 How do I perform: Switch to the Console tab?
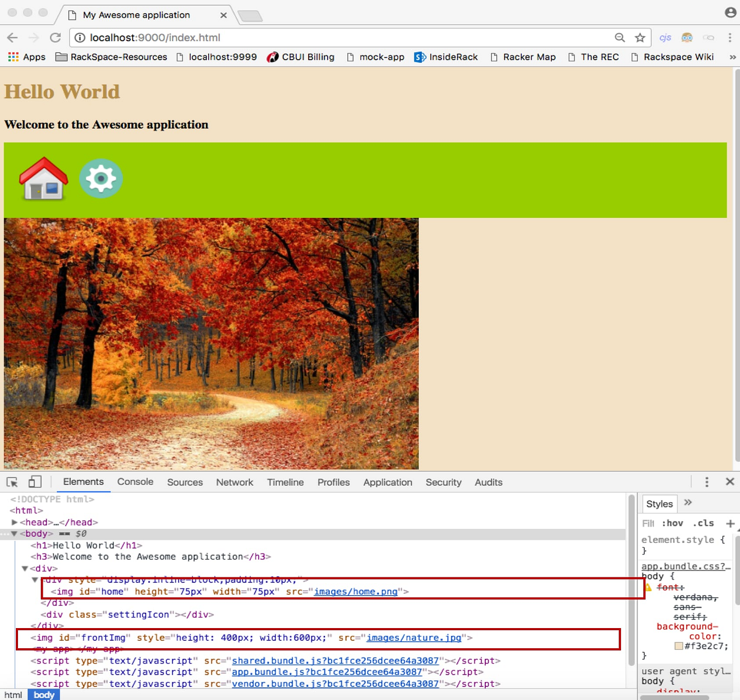click(x=135, y=482)
